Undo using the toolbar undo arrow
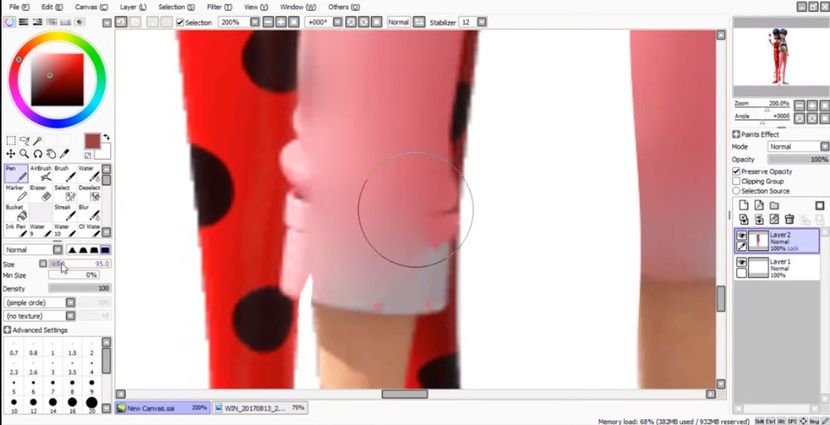Image resolution: width=830 pixels, height=425 pixels. click(121, 22)
